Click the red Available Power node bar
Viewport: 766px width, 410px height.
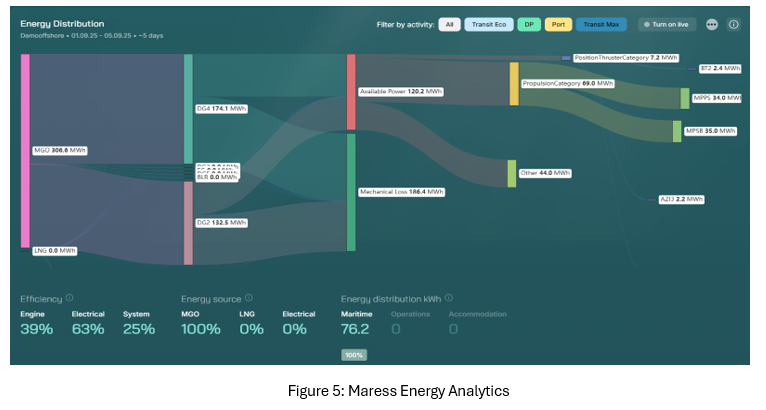click(351, 91)
